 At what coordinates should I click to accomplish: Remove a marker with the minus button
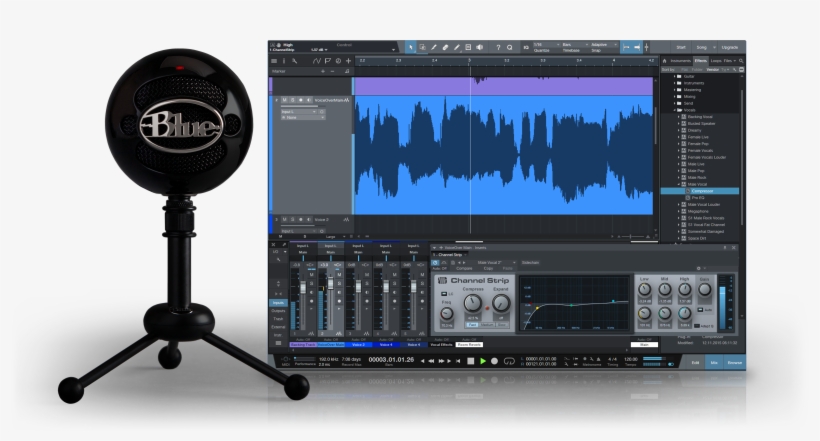332,71
